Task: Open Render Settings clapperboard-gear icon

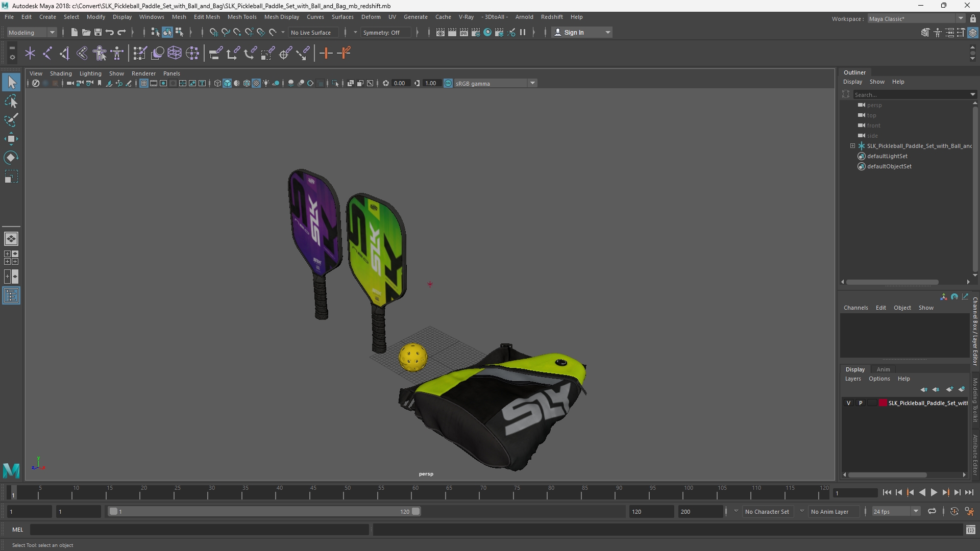Action: pyautogui.click(x=476, y=32)
